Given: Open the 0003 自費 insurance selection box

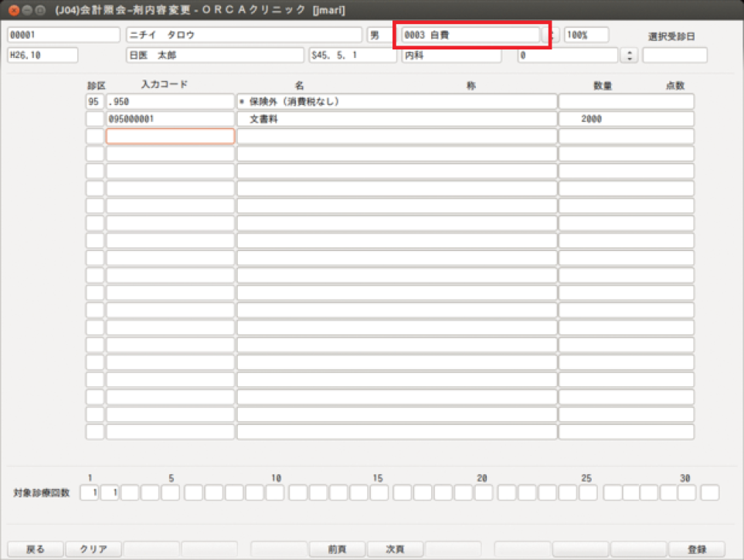Looking at the screenshot, I should point(470,36).
